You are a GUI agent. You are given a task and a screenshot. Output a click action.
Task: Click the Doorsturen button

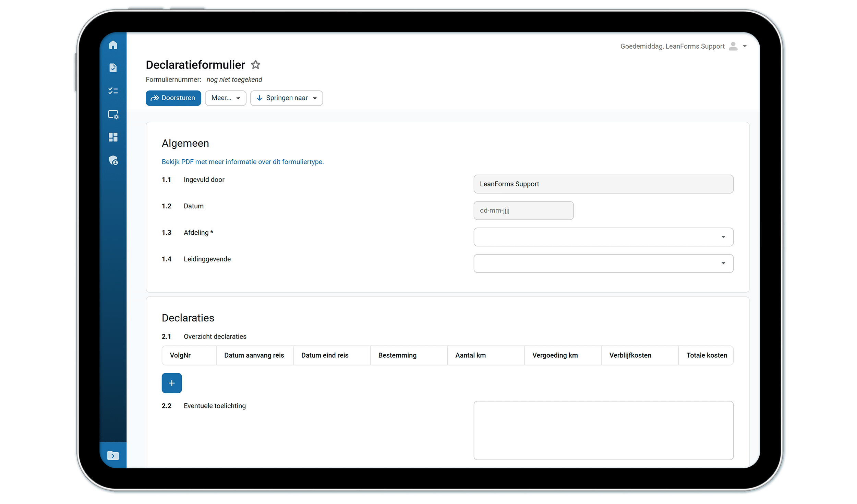click(173, 98)
